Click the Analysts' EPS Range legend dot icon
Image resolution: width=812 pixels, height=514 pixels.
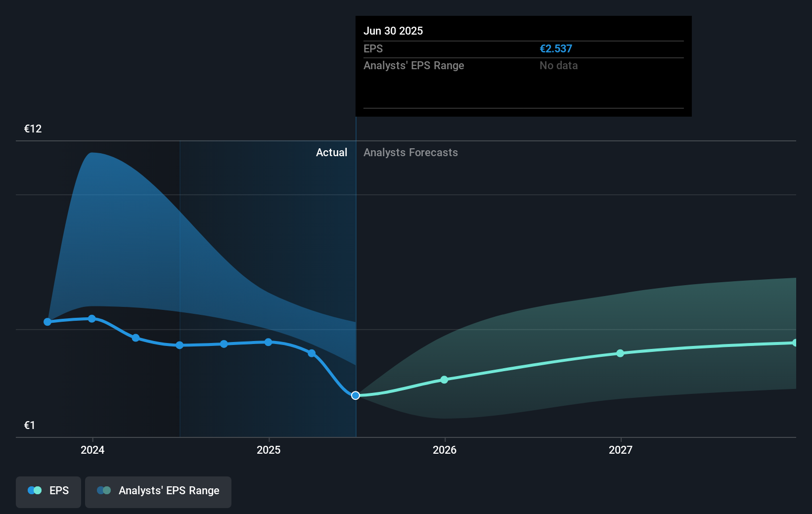pos(104,490)
